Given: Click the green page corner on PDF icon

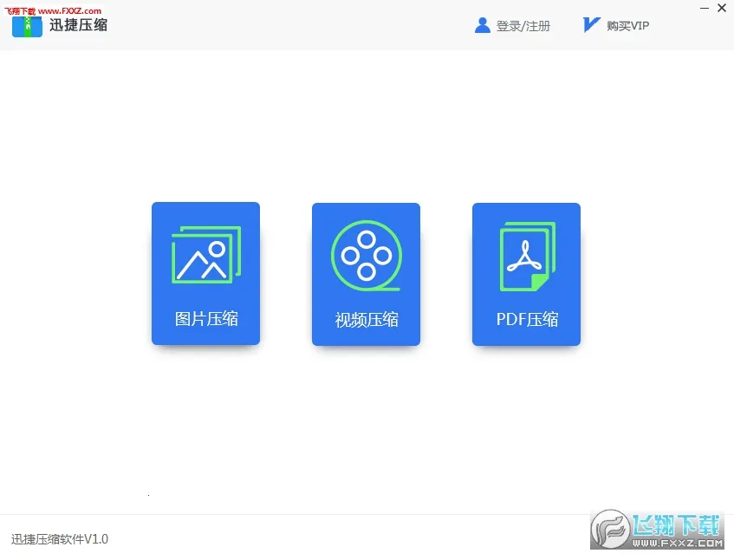Looking at the screenshot, I should point(539,283).
